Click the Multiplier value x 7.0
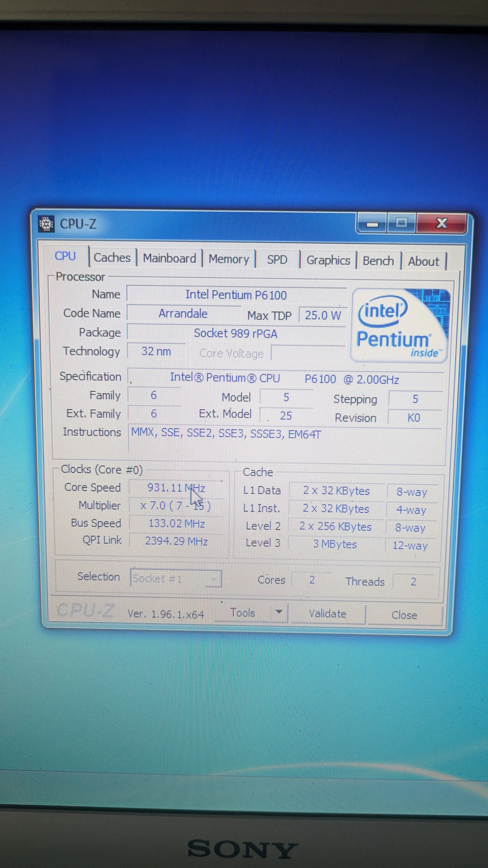488x868 pixels. [x=176, y=506]
